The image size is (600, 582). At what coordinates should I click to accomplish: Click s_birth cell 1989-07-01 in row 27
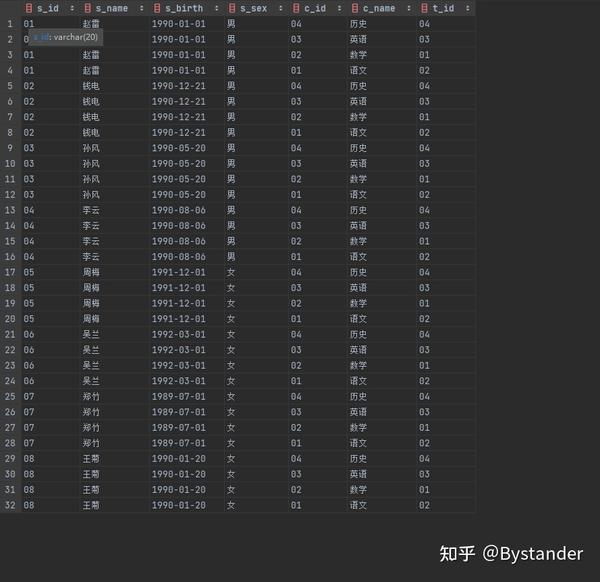[x=179, y=427]
